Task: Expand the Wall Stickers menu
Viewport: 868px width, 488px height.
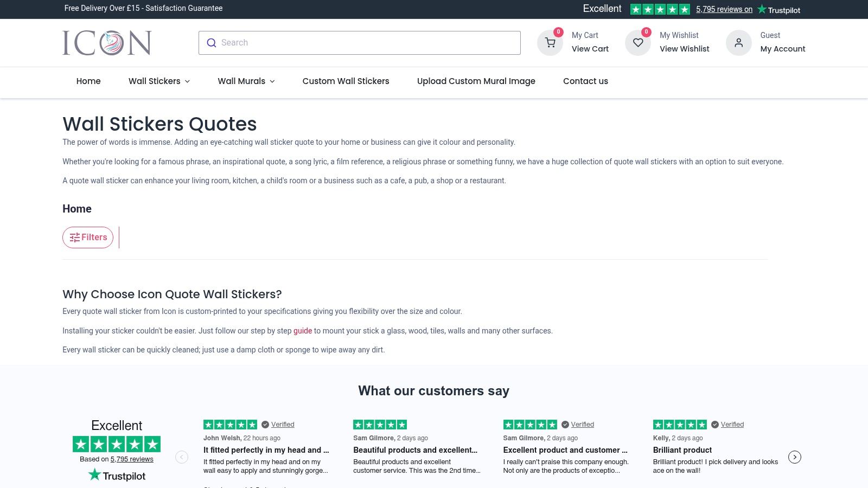Action: [159, 81]
